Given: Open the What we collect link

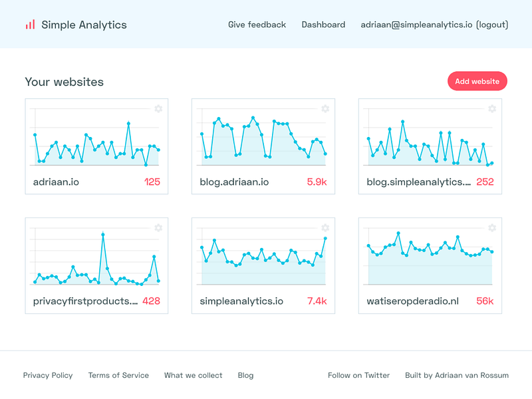Looking at the screenshot, I should click(x=193, y=375).
